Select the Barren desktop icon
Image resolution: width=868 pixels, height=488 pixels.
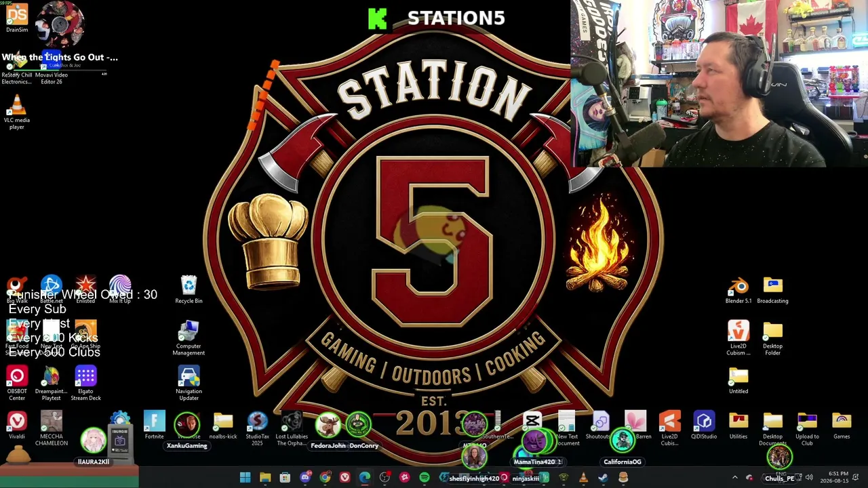pos(635,426)
